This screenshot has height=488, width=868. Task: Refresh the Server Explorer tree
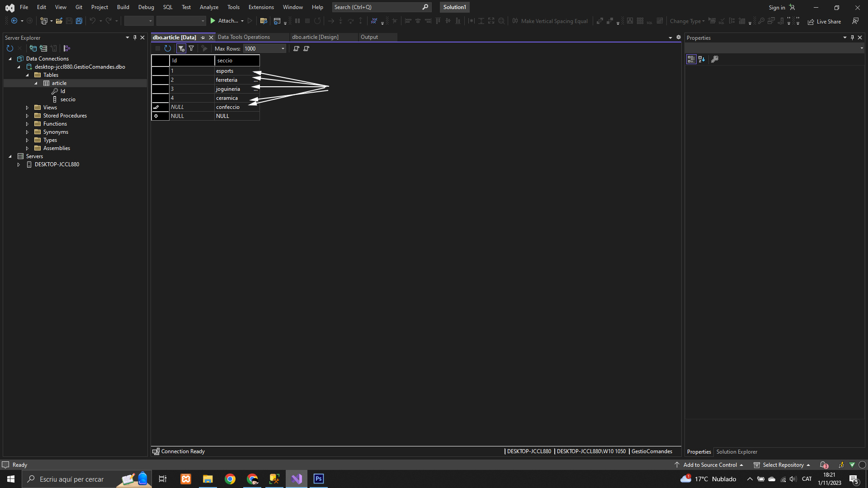(x=10, y=48)
